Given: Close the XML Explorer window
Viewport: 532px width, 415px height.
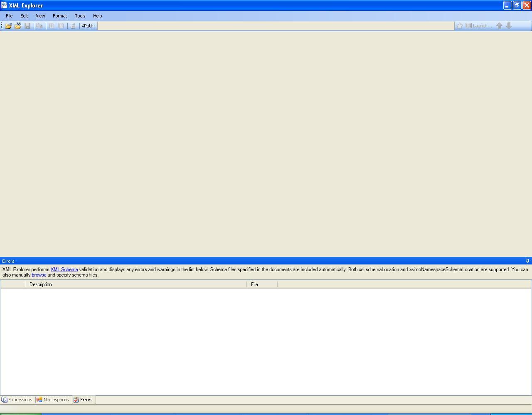Looking at the screenshot, I should click(x=527, y=5).
